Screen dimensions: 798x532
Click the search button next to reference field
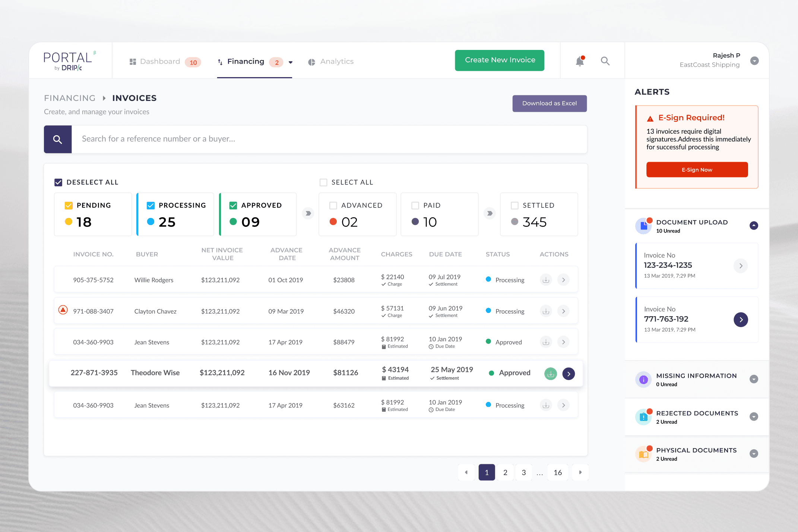(58, 139)
